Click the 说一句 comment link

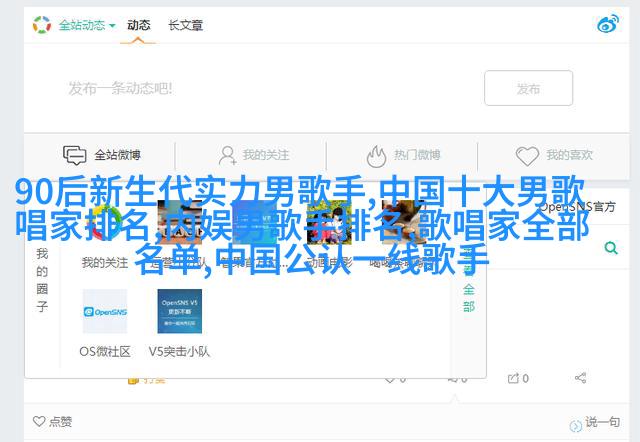pos(595,423)
